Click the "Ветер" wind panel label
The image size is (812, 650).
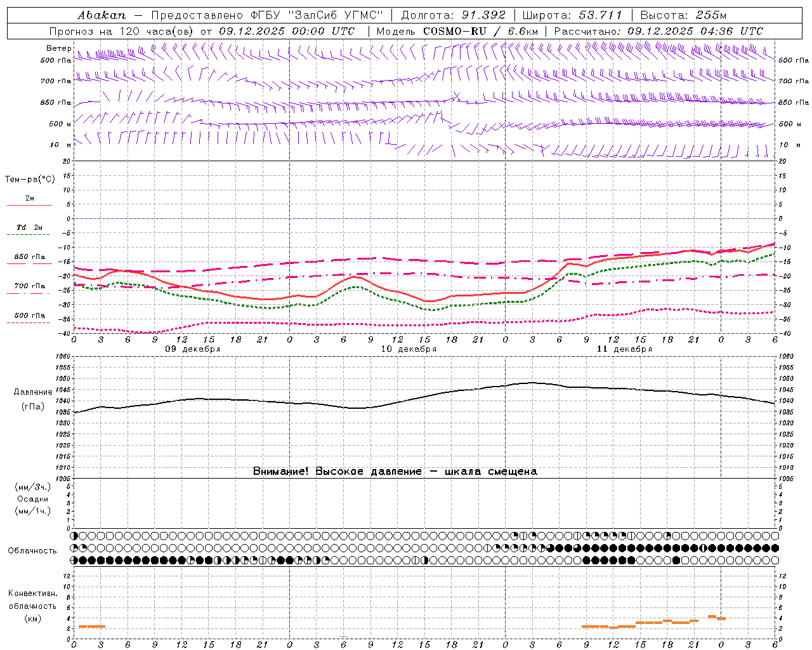click(x=58, y=48)
